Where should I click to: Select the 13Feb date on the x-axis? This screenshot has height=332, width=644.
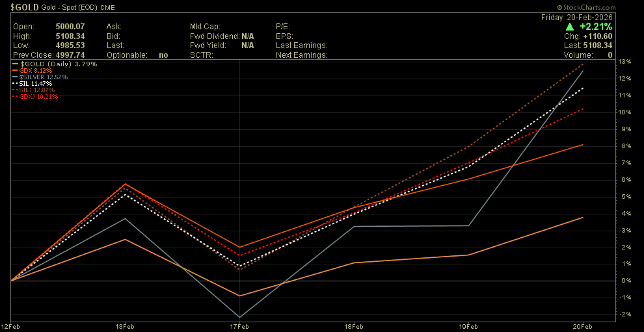[125, 326]
